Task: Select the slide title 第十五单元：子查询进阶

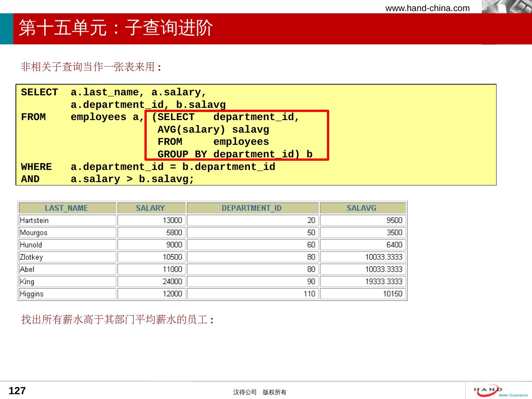Action: [116, 28]
